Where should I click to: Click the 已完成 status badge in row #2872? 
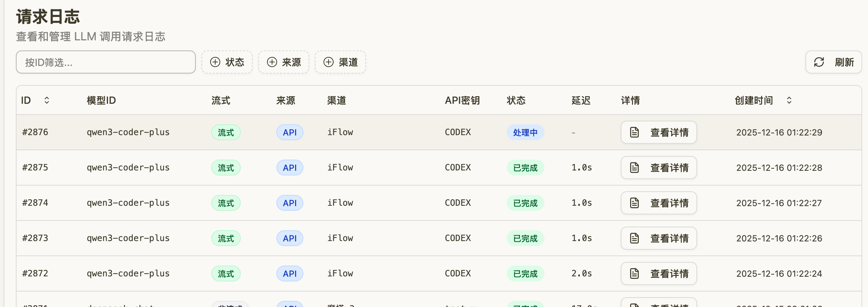(525, 273)
